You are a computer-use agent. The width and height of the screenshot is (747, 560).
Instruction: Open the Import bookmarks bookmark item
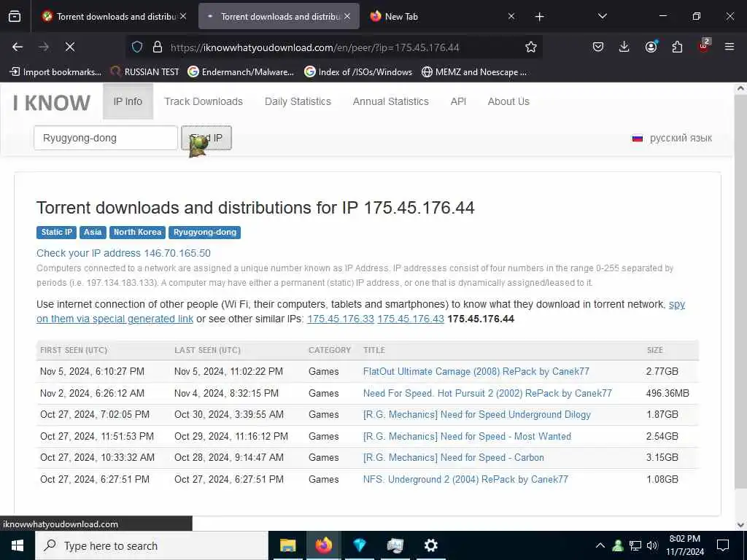tap(55, 72)
